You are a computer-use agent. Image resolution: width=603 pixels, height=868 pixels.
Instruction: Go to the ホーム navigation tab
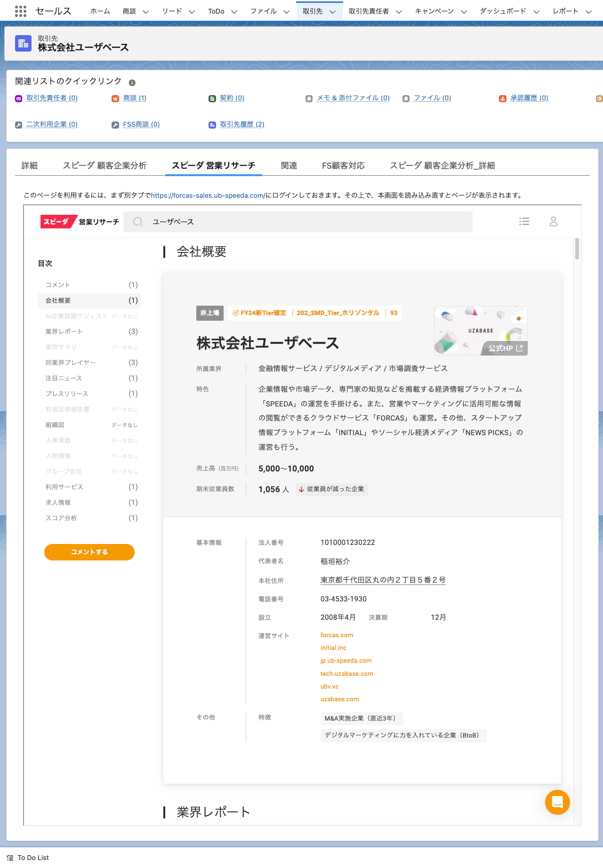click(x=100, y=11)
